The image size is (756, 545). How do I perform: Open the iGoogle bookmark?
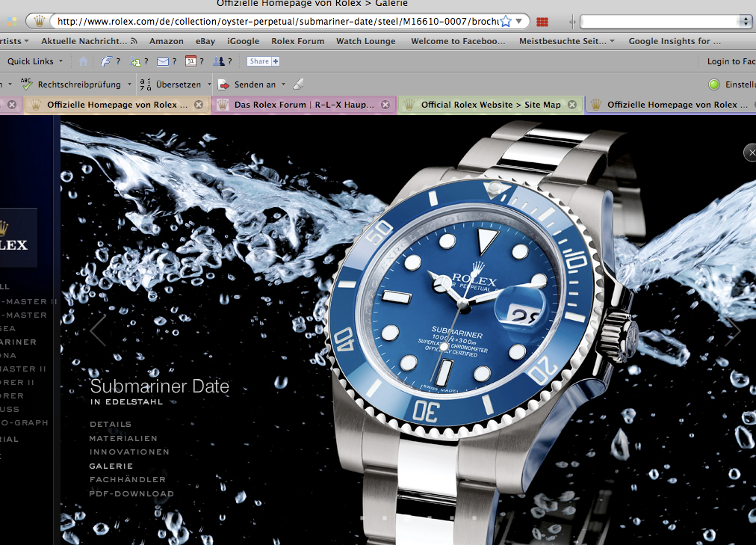(243, 41)
